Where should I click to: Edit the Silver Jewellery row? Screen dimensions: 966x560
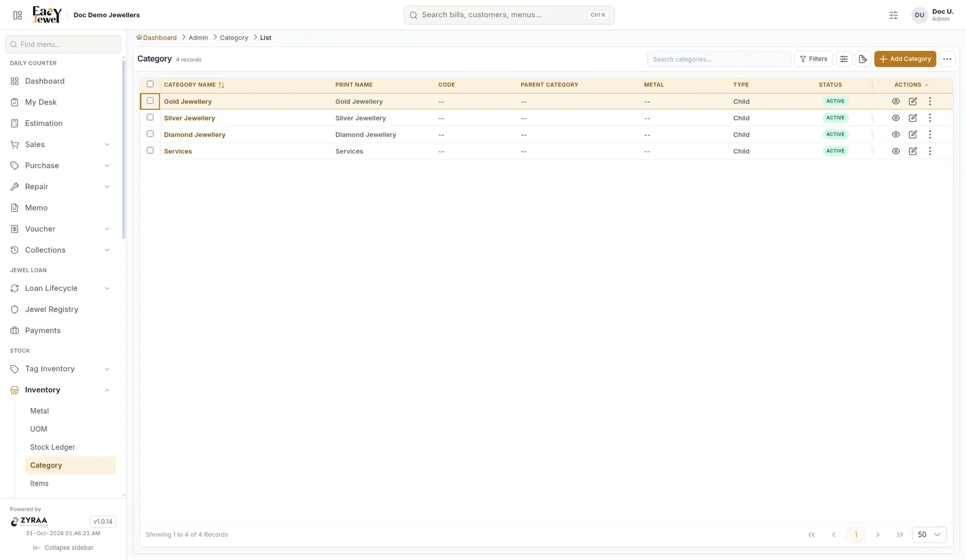click(913, 118)
